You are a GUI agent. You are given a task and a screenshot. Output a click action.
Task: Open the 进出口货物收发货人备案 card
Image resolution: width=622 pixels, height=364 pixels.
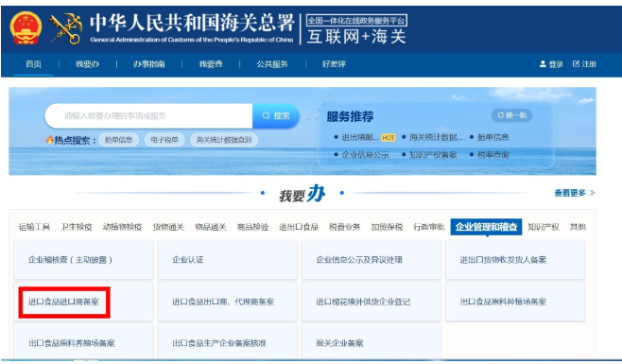click(515, 260)
